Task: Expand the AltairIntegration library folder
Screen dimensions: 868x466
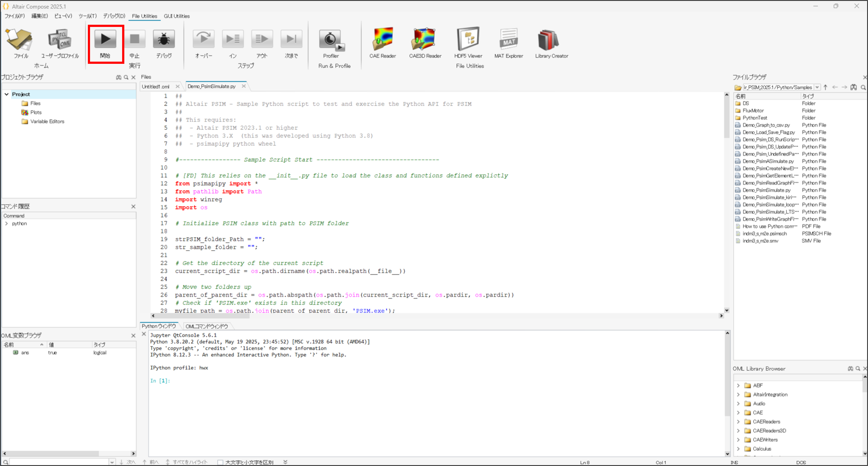Action: (738, 395)
